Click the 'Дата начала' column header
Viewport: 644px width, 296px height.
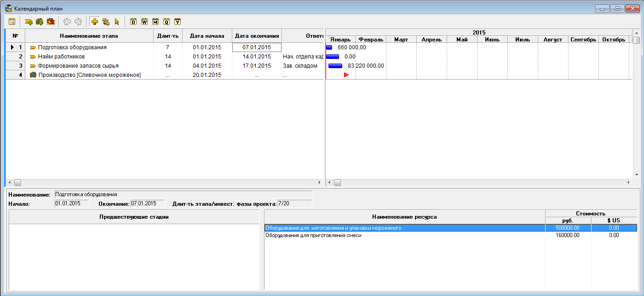[x=207, y=36]
